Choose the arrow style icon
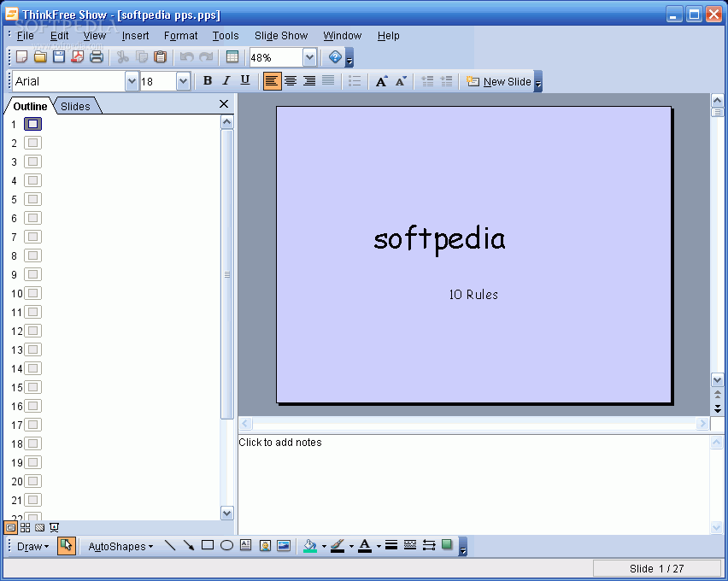Screen dimensions: 728x581 click(x=429, y=545)
